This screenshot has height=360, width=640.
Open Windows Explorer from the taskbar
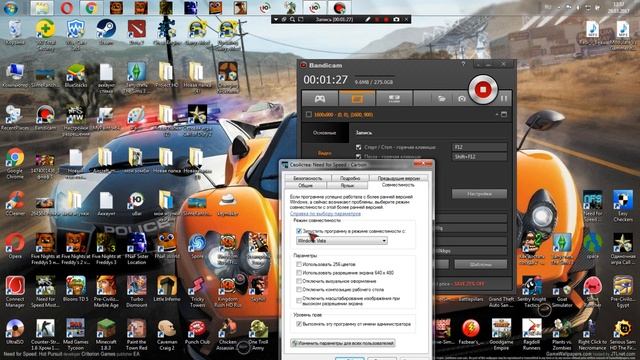pyautogui.click(x=42, y=7)
